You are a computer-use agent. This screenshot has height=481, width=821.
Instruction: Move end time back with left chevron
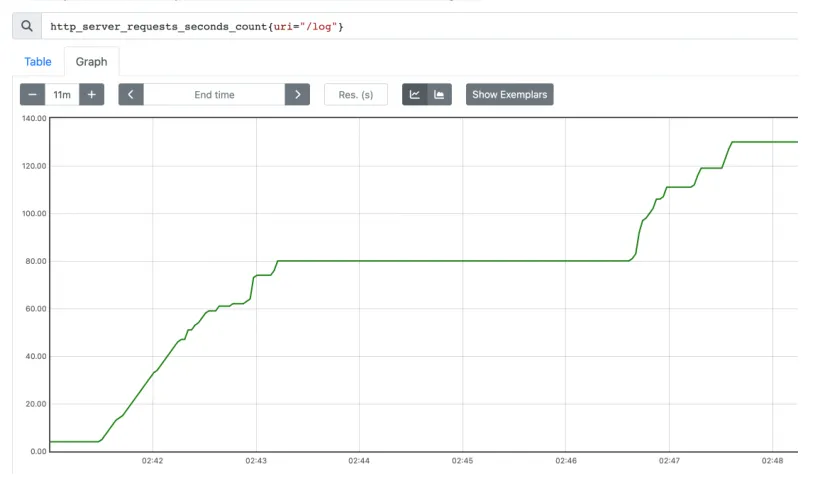click(131, 95)
